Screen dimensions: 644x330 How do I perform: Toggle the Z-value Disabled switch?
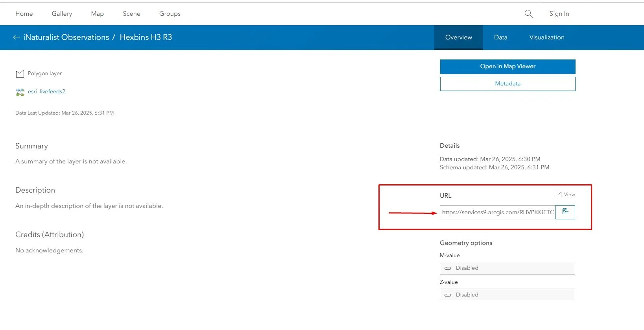click(x=448, y=295)
